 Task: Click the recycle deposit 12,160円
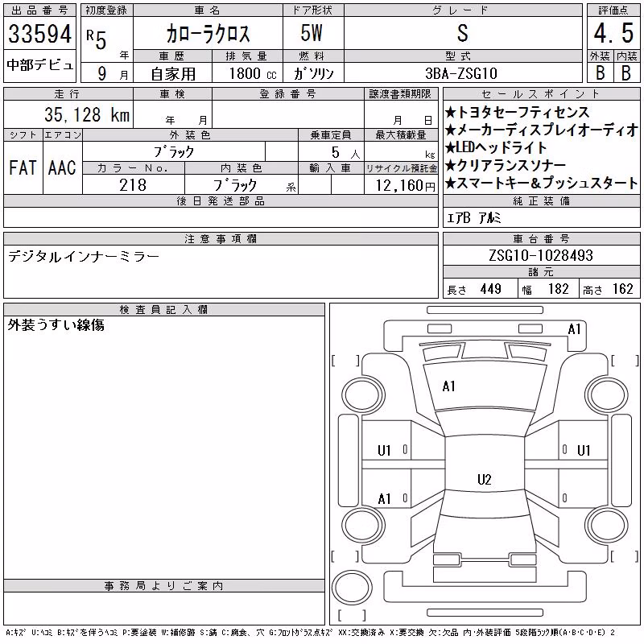tap(405, 186)
